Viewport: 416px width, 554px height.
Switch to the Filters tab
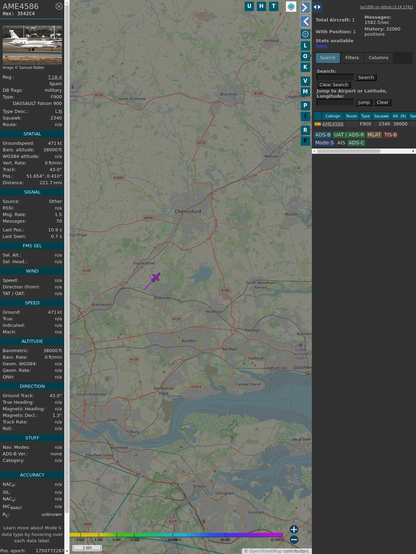click(352, 58)
